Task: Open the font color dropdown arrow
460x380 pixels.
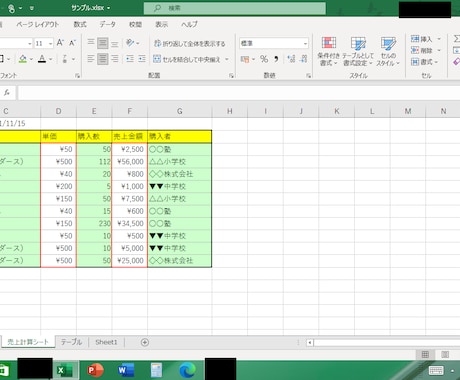Action: 51,59
